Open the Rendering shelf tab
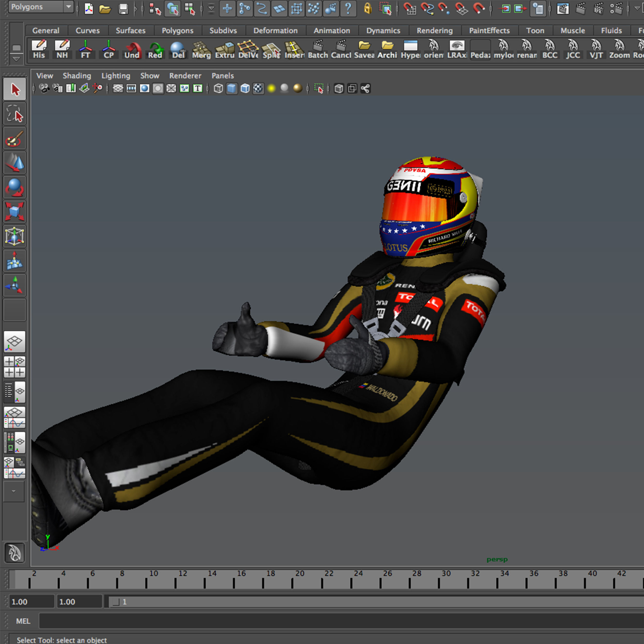 click(x=435, y=31)
